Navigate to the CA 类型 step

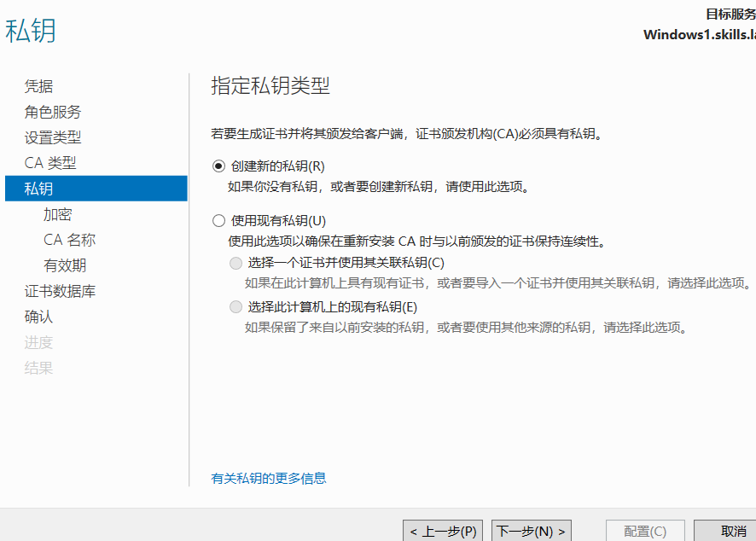(x=50, y=163)
